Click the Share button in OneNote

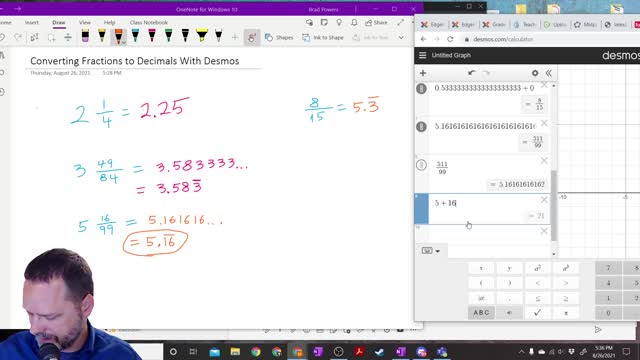click(x=376, y=22)
